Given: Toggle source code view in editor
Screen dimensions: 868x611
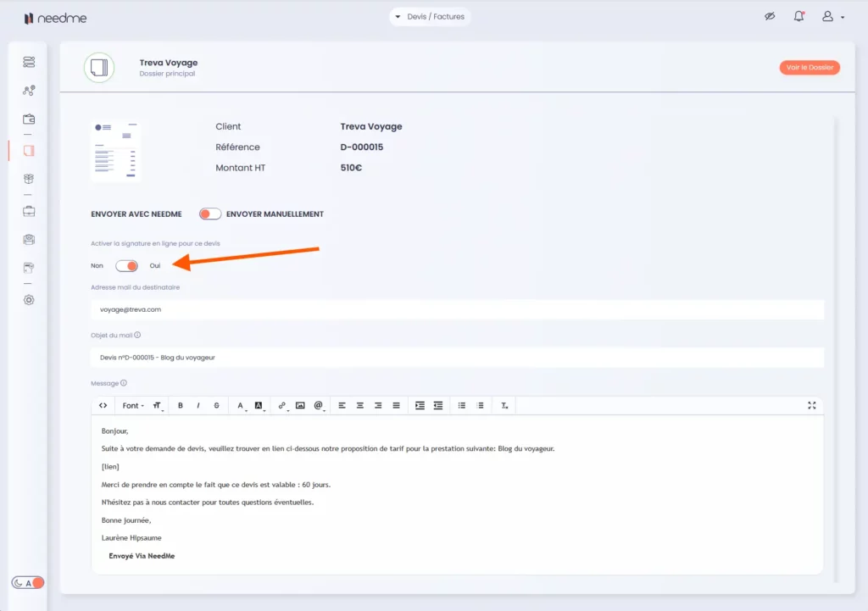Looking at the screenshot, I should [103, 406].
